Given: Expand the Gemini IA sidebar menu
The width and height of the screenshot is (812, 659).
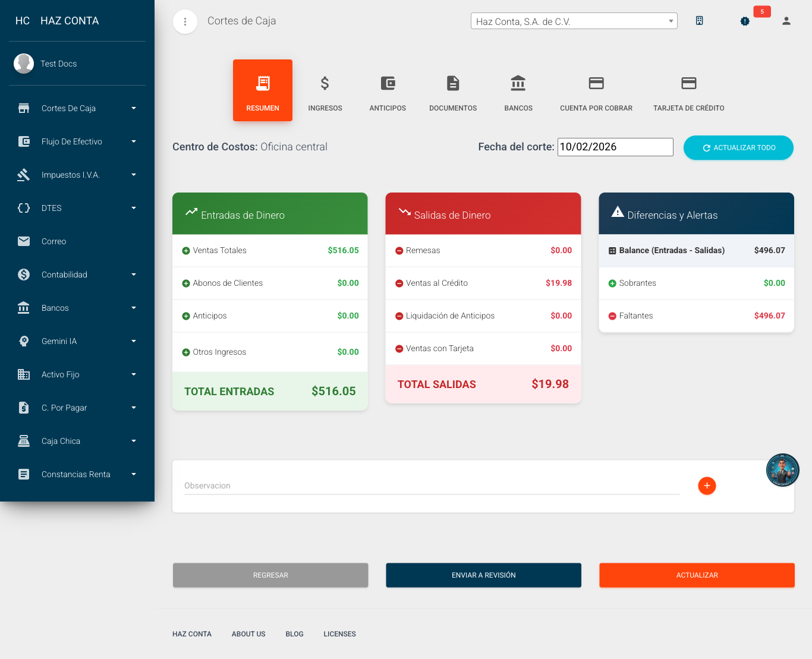Looking at the screenshot, I should coord(77,341).
